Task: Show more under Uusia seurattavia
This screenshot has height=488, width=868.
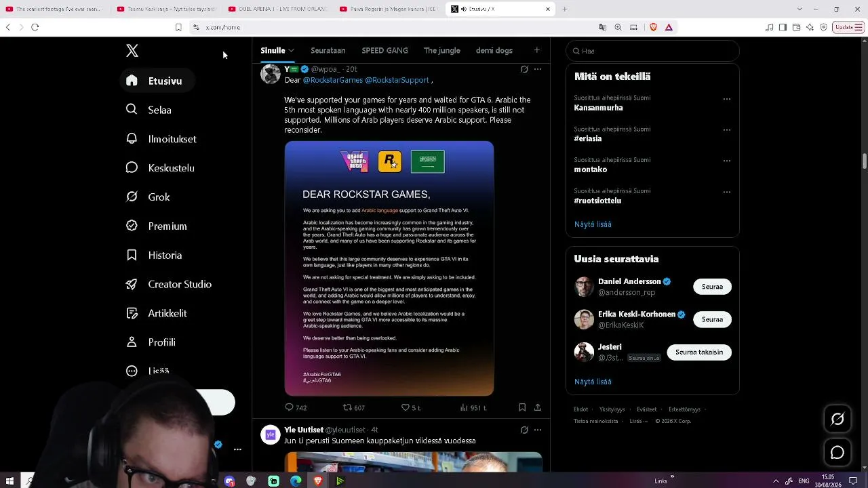Action: coord(593,382)
